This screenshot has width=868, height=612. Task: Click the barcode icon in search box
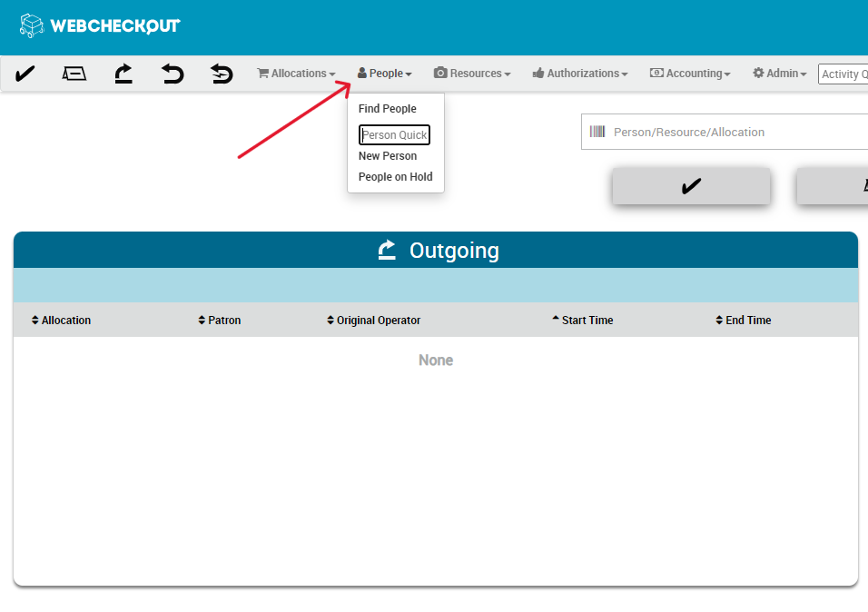click(x=597, y=132)
